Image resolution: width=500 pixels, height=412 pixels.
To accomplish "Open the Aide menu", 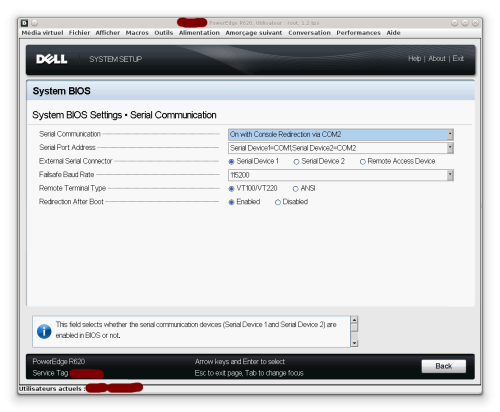I will (393, 33).
